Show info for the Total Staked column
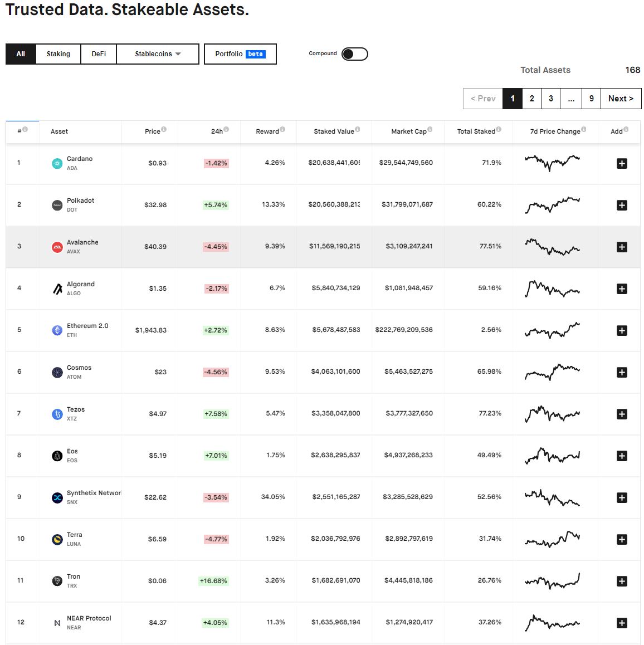 tap(499, 129)
